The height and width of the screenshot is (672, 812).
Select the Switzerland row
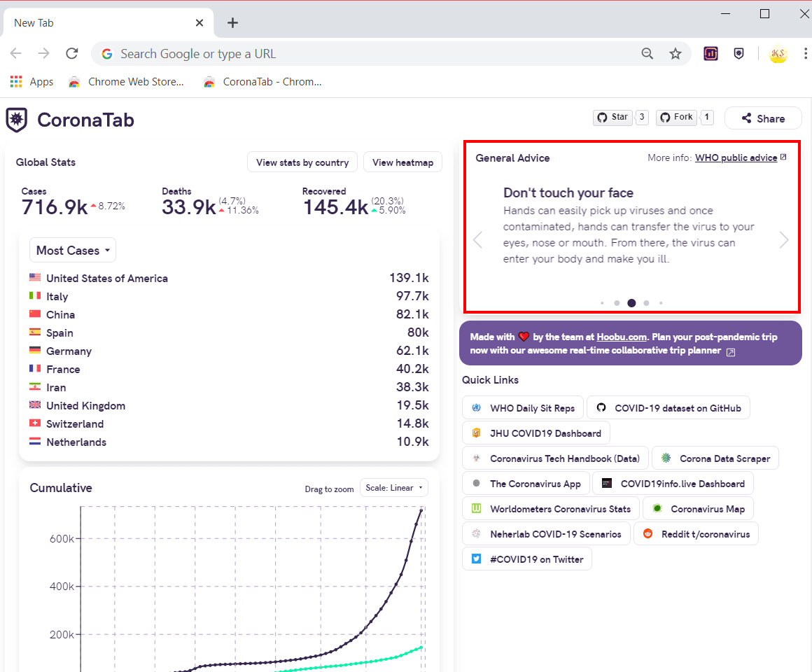pos(229,423)
